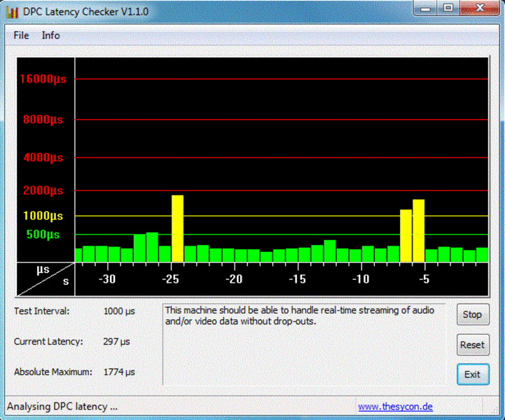Click the 16000µs axis label
Viewport: 505px width, 420px height.
(43, 79)
